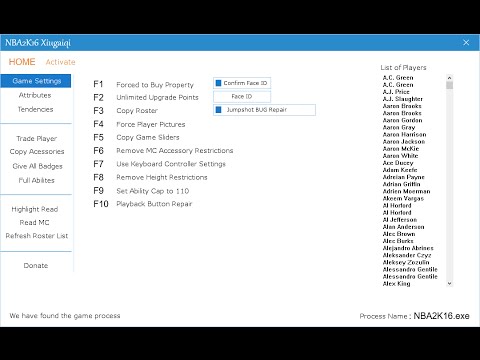The image size is (480, 360).
Task: Select Aaron Gray from the list
Action: pyautogui.click(x=399, y=127)
